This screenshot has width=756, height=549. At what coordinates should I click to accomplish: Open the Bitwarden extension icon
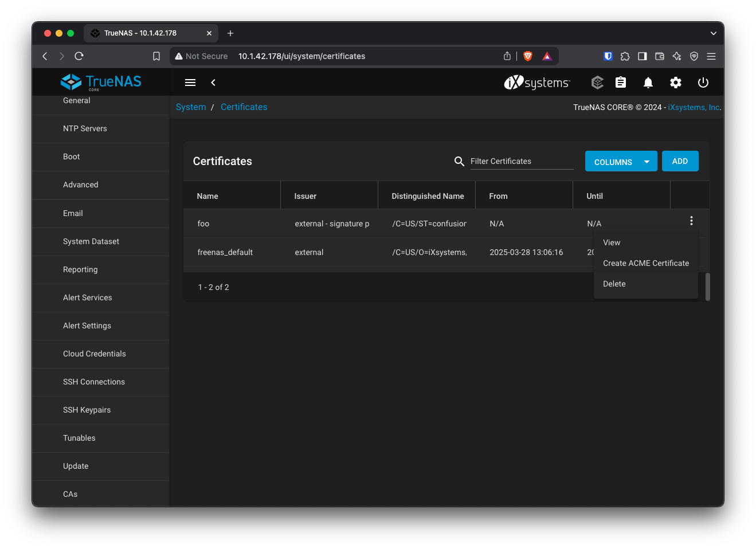[608, 56]
